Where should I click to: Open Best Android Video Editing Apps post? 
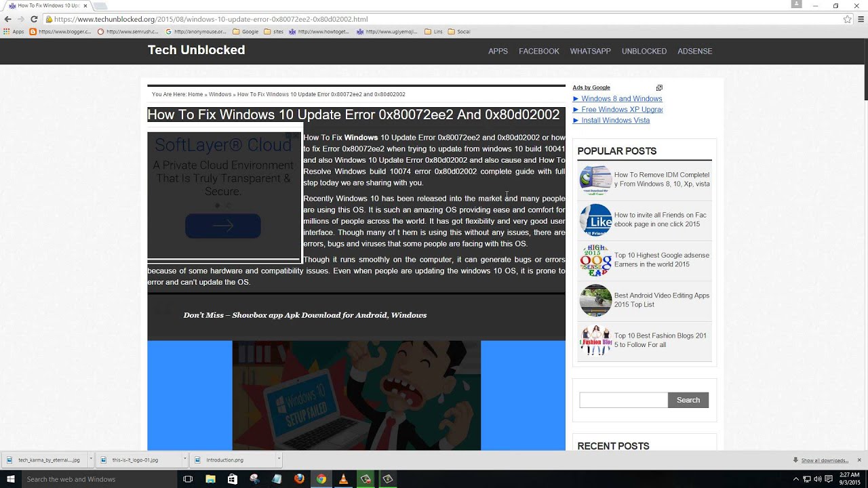pos(662,300)
